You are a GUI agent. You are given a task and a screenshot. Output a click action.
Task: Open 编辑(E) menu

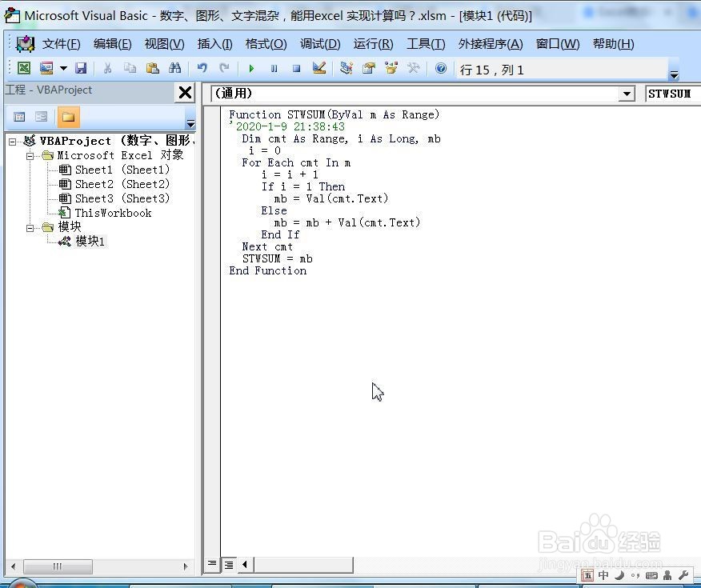tap(113, 44)
